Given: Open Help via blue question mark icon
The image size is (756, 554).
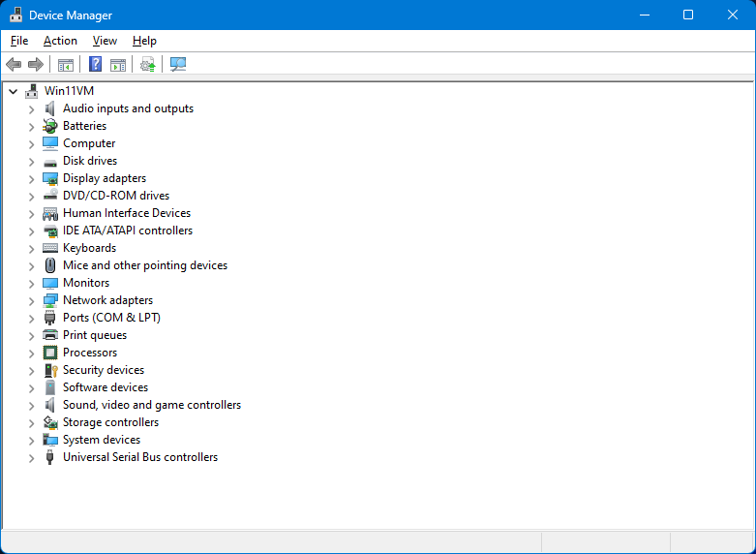Looking at the screenshot, I should pos(95,65).
